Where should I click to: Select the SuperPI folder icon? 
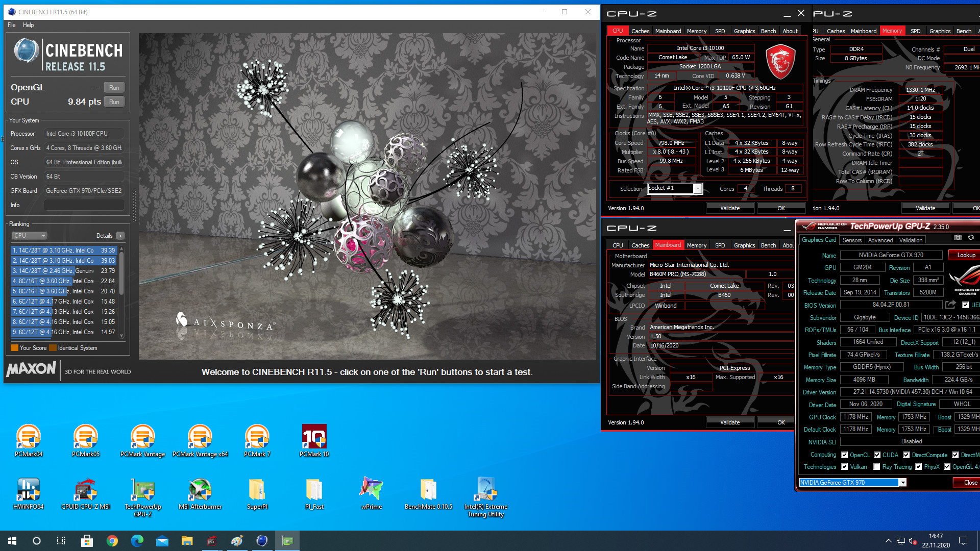click(257, 493)
